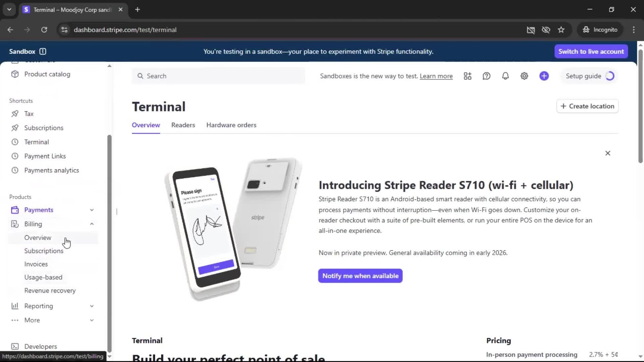This screenshot has width=644, height=362.
Task: Open the settings gear icon
Action: click(524, 76)
